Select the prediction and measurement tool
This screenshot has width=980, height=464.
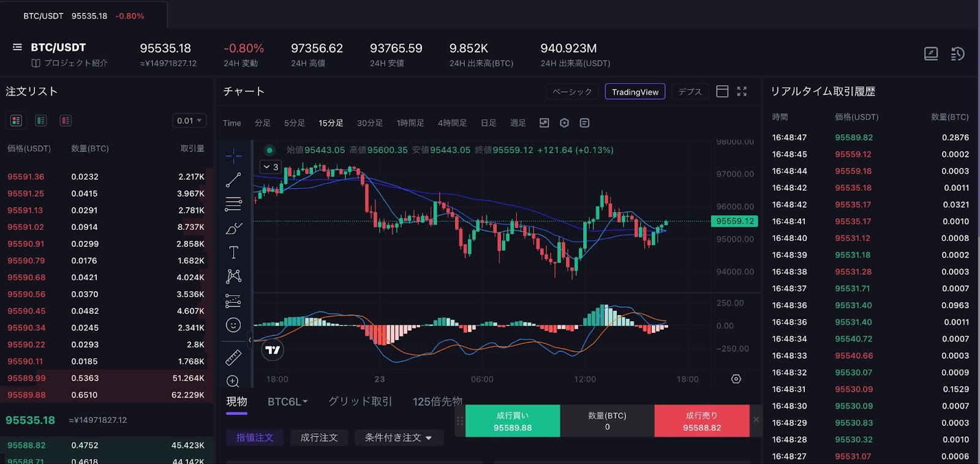(233, 301)
